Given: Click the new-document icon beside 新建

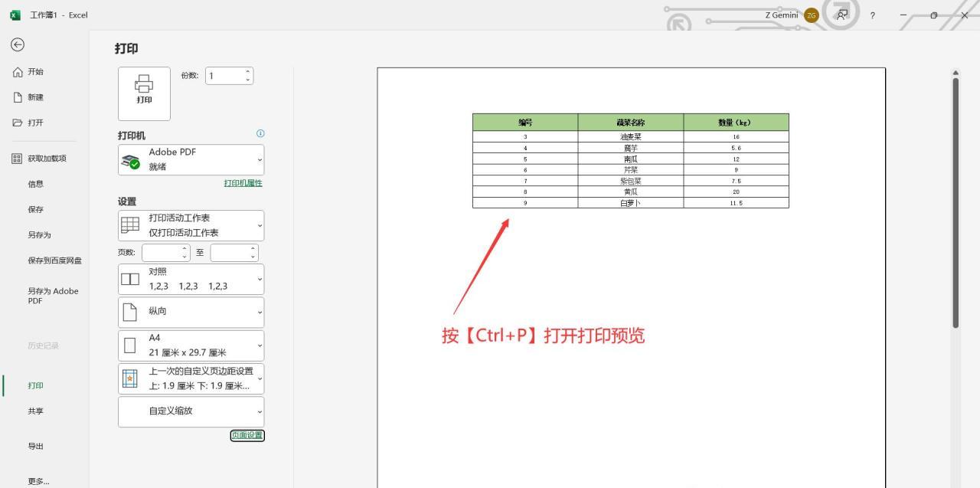Looking at the screenshot, I should click(x=17, y=97).
